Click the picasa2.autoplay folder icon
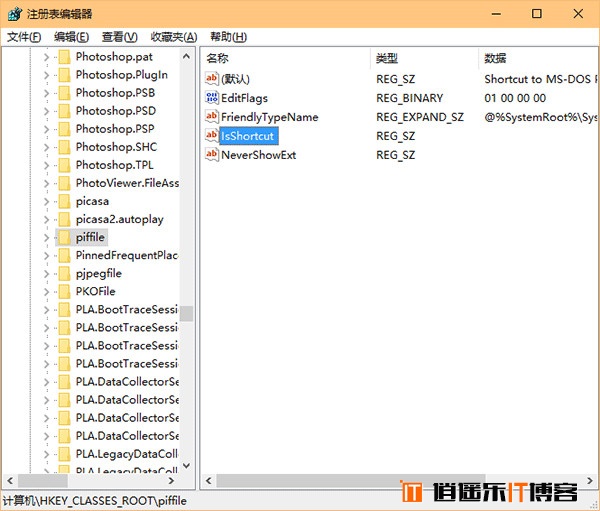Image resolution: width=600 pixels, height=511 pixels. tap(64, 219)
